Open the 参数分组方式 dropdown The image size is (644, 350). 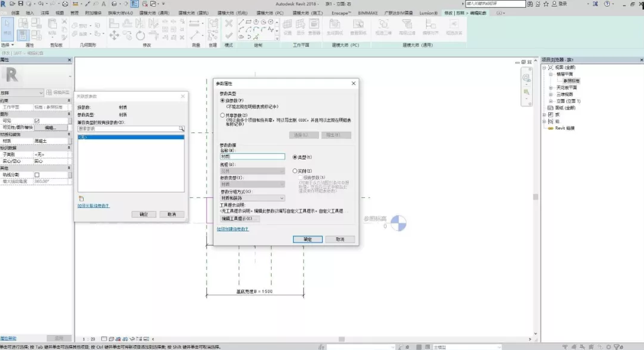tap(253, 198)
